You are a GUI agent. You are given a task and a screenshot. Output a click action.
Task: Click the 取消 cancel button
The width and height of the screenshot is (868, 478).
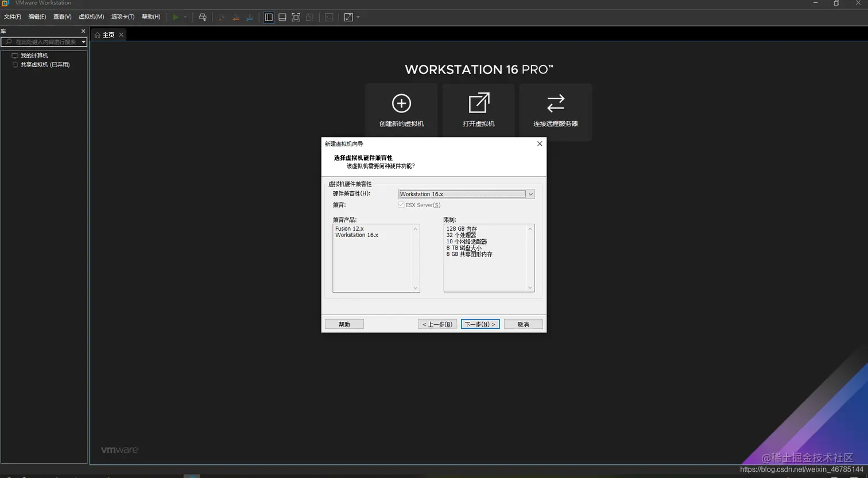pos(524,324)
